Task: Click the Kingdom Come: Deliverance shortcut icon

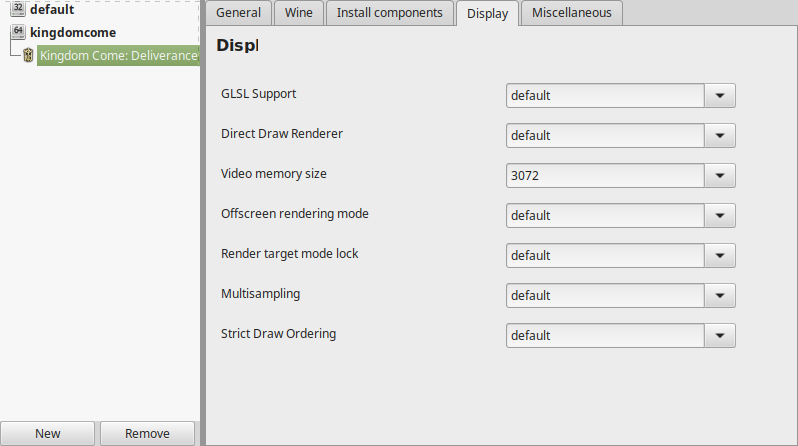Action: click(28, 55)
